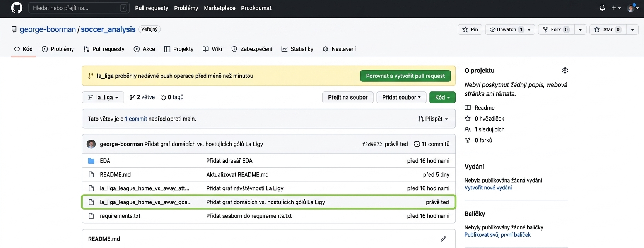The width and height of the screenshot is (644, 248).
Task: Pin the repository with the Pin button
Action: click(x=470, y=29)
